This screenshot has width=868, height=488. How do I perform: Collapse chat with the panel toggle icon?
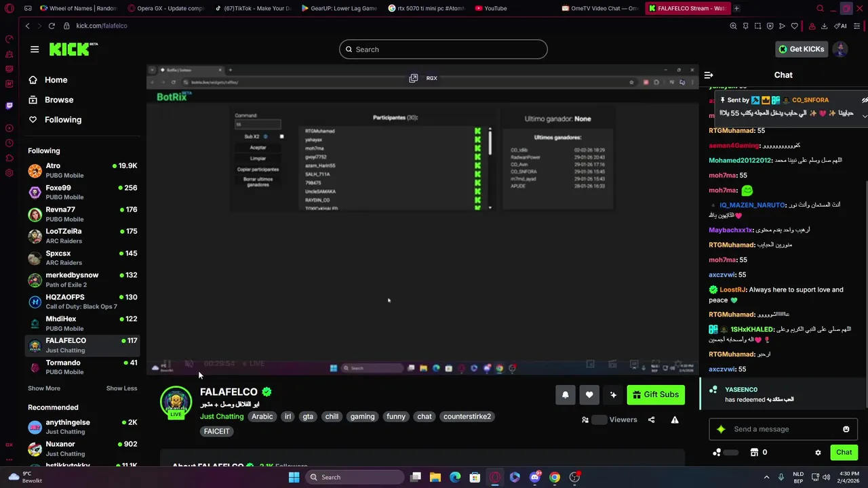tap(709, 75)
